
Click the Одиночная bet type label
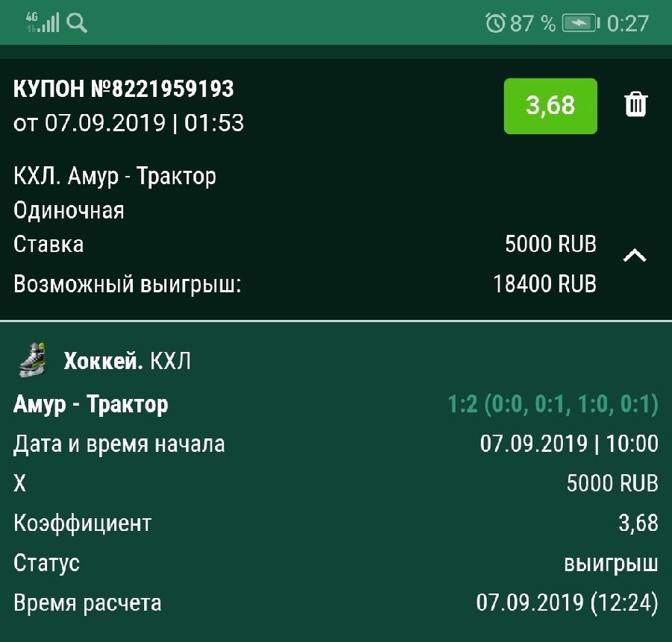(x=69, y=210)
